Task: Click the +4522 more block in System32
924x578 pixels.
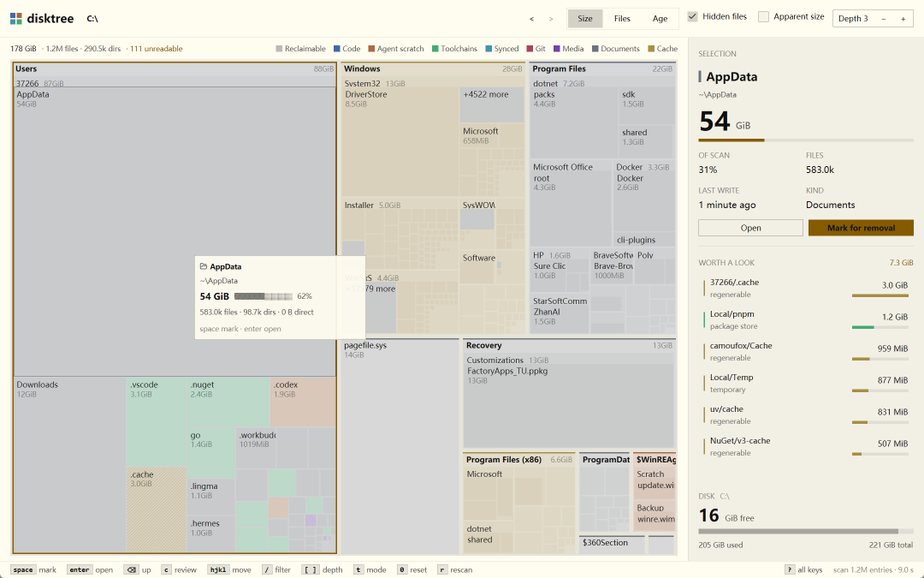Action: pos(492,105)
